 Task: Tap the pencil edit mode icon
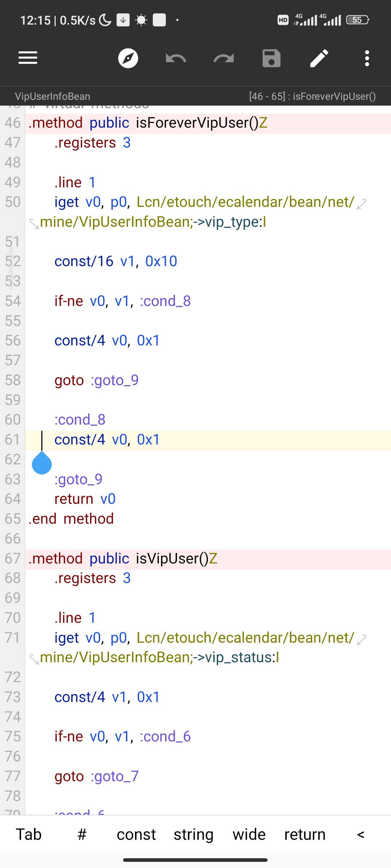click(x=319, y=58)
